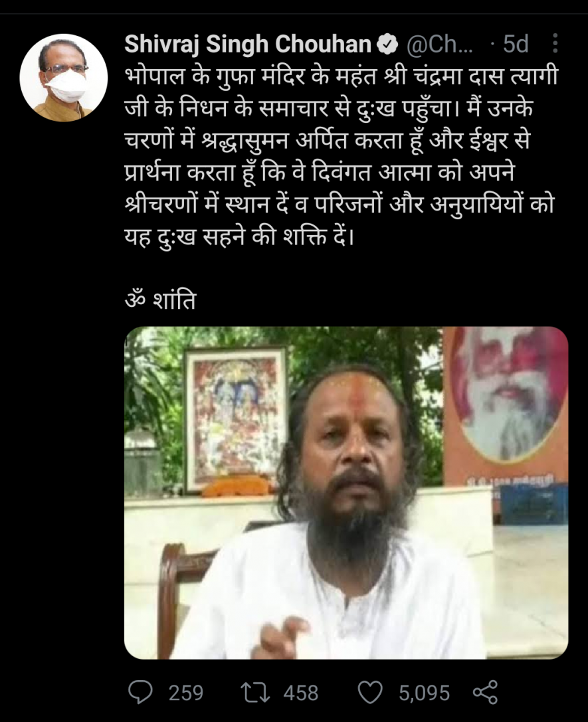
Task: Tap the framed painting in the photo
Action: [236, 419]
